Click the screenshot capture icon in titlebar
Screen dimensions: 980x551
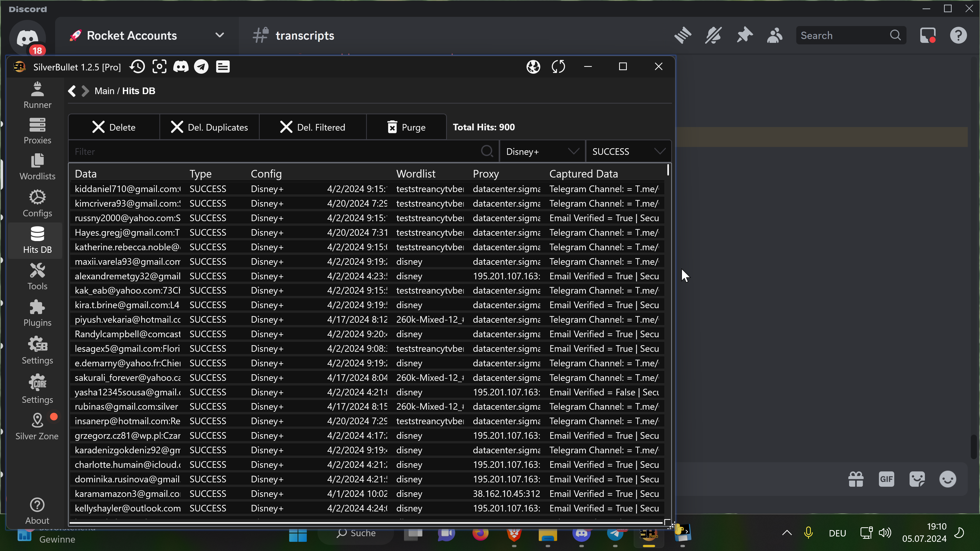coord(160,67)
